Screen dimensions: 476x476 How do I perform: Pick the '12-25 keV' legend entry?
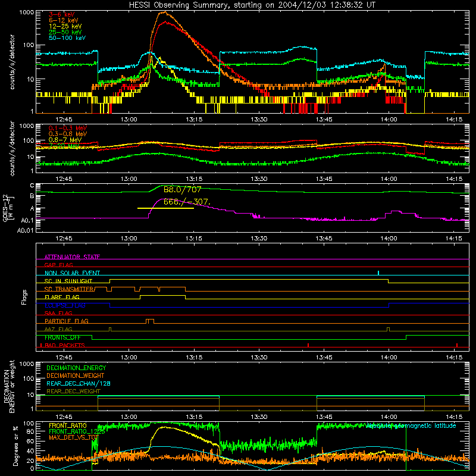pos(65,26)
